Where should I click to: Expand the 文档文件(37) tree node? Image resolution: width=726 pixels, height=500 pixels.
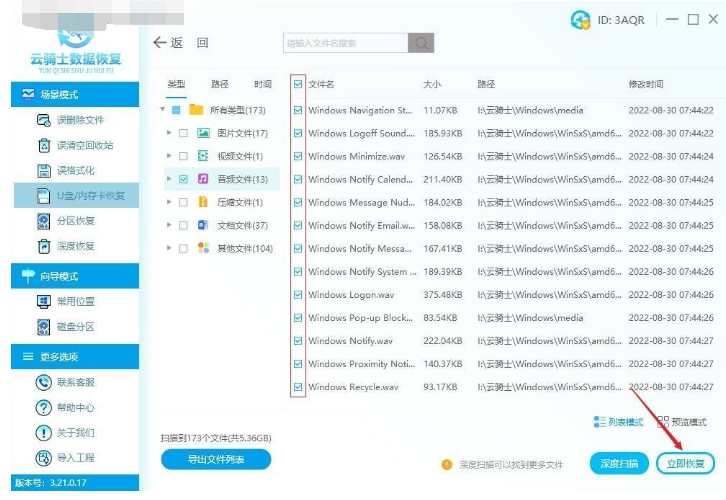coord(166,225)
